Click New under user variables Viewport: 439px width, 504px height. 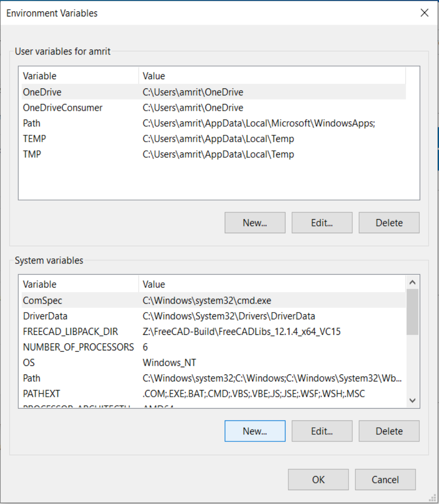tap(255, 223)
